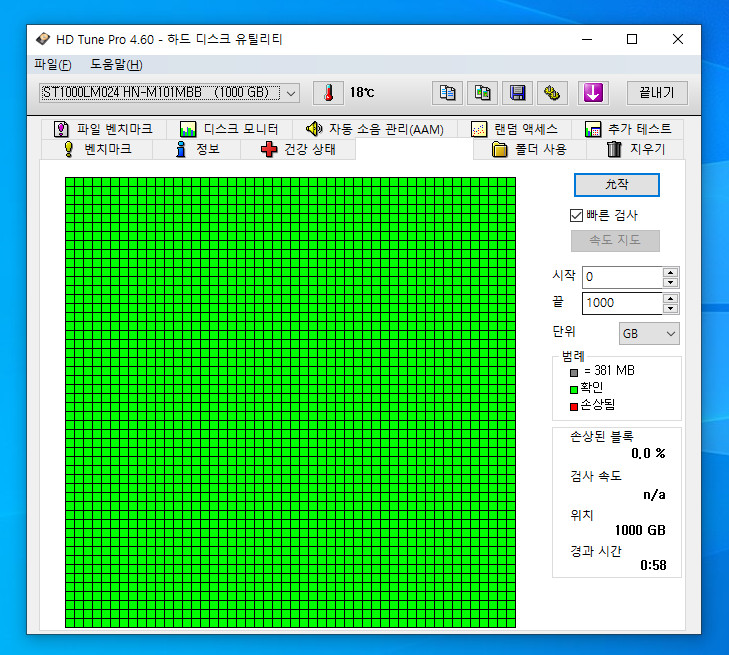Open the 폴더 사용 tab
729x655 pixels.
(530, 149)
